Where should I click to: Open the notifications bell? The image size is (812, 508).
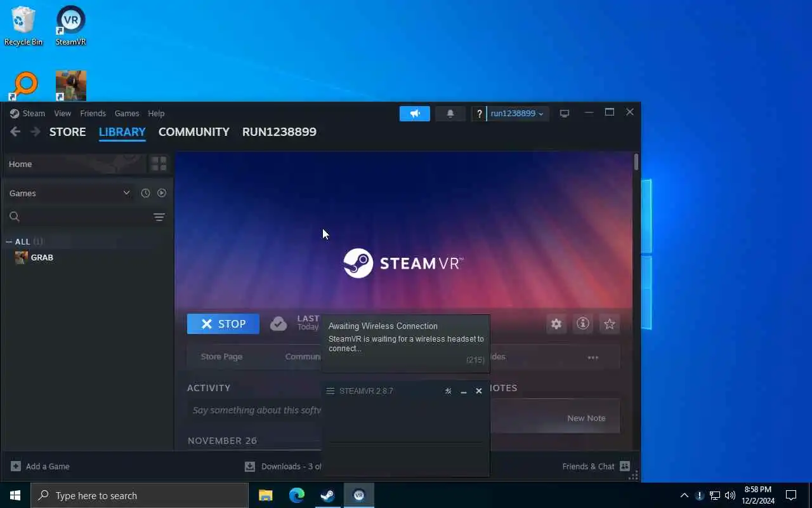pos(450,113)
